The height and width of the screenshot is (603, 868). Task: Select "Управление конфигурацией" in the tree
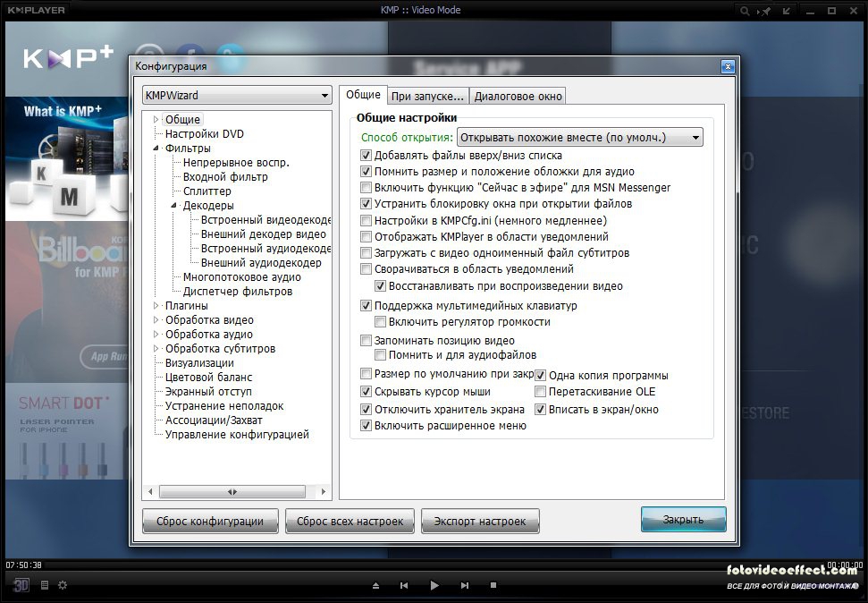click(237, 435)
